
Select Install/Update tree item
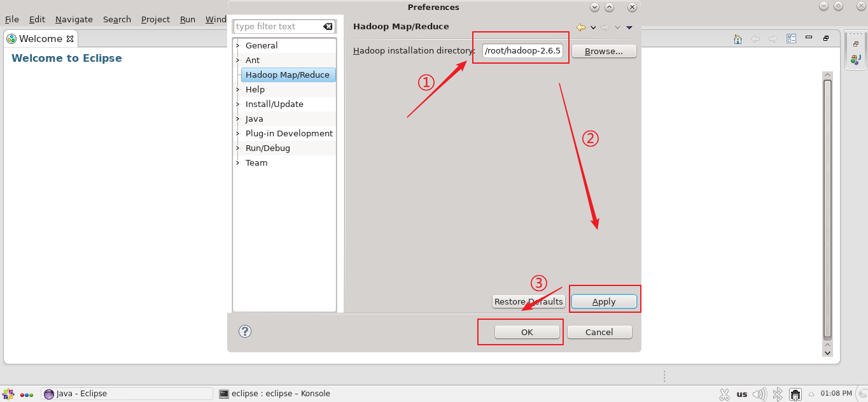274,104
